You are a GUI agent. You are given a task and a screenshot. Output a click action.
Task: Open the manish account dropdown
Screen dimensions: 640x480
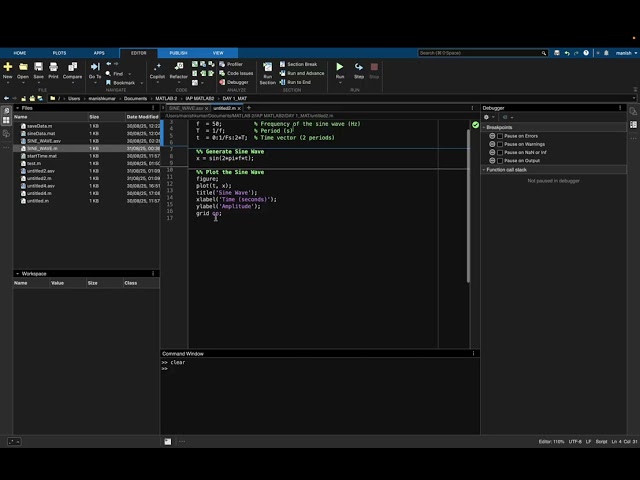[626, 53]
